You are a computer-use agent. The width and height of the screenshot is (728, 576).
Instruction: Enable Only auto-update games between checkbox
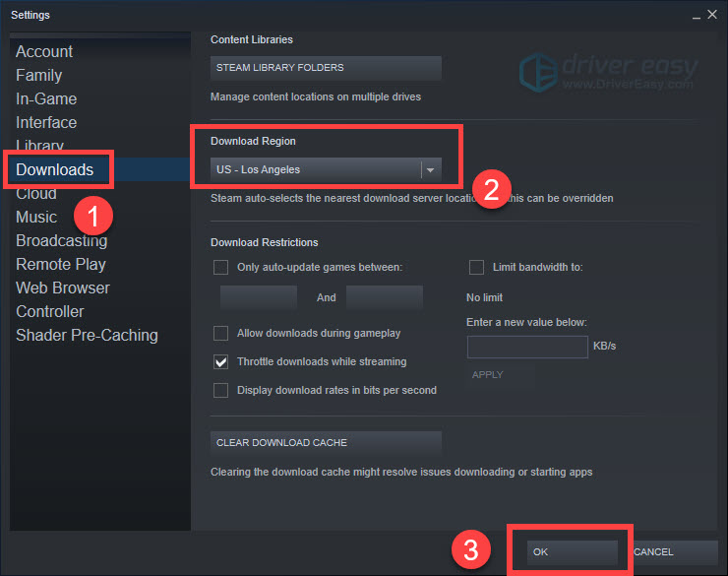pyautogui.click(x=221, y=267)
